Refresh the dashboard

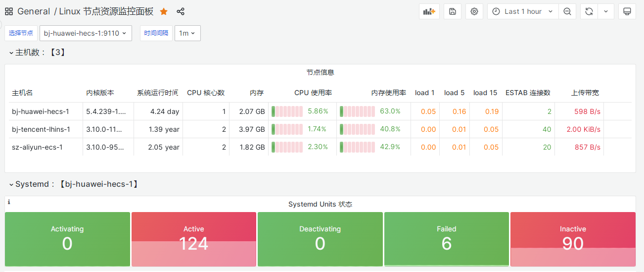(589, 11)
